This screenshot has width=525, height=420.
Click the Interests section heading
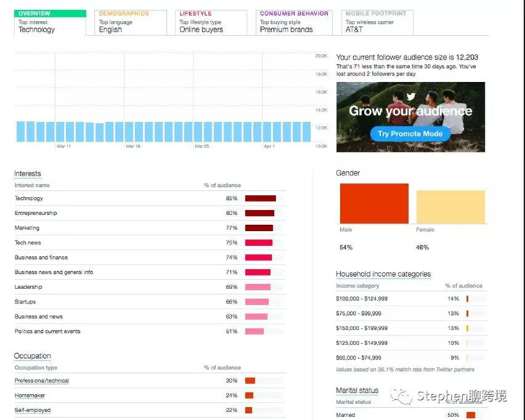click(28, 174)
